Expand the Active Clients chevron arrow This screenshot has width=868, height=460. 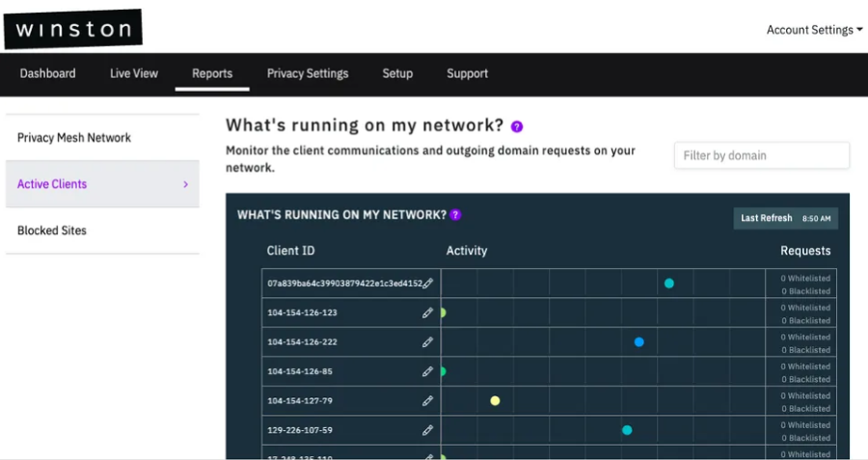click(x=185, y=184)
